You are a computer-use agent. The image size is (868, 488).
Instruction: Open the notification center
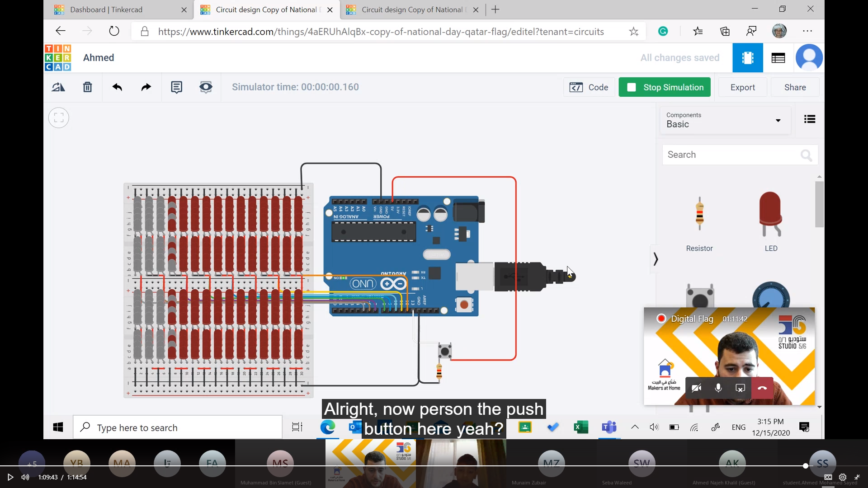804,427
